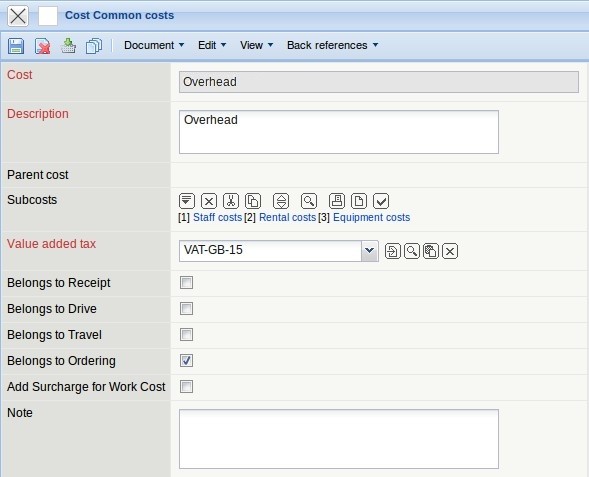Clear Value added tax with X icon
589x477 pixels.
(x=450, y=251)
